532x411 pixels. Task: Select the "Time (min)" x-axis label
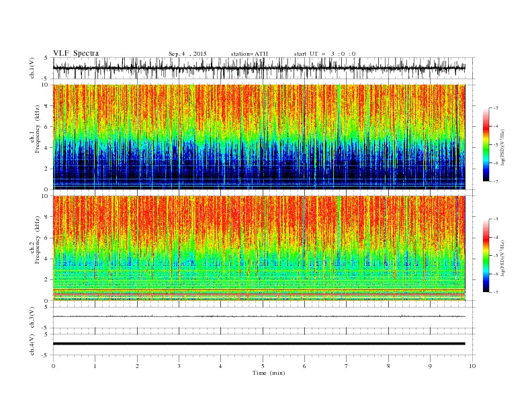click(269, 373)
